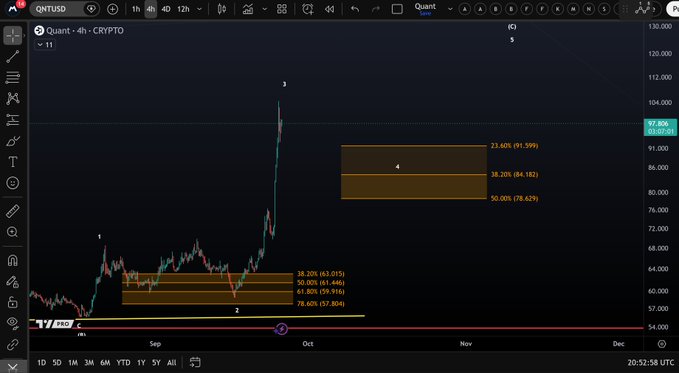Expand the favorite indicators dropdown arrow
The height and width of the screenshot is (373, 679).
click(264, 9)
